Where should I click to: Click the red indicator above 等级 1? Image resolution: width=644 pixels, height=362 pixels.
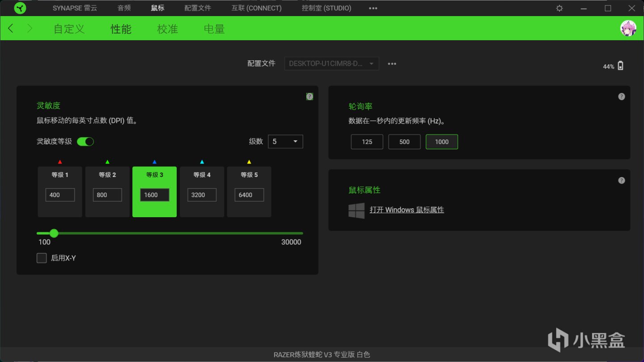coord(60,162)
